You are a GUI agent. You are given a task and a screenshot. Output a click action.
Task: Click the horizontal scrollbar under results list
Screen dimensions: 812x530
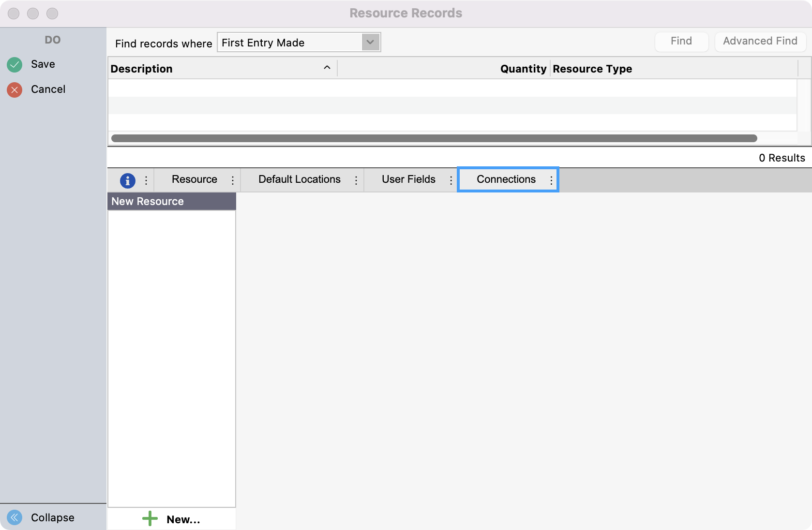434,138
